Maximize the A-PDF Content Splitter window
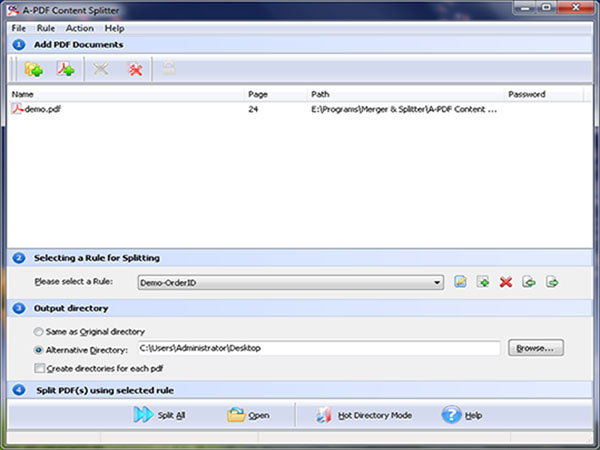The width and height of the screenshot is (600, 450). pos(547,8)
